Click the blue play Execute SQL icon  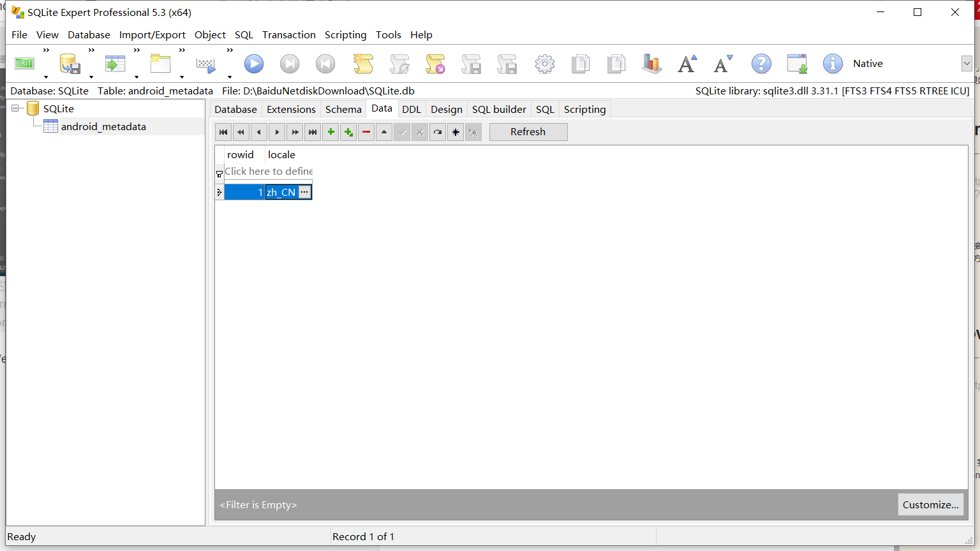click(x=254, y=64)
